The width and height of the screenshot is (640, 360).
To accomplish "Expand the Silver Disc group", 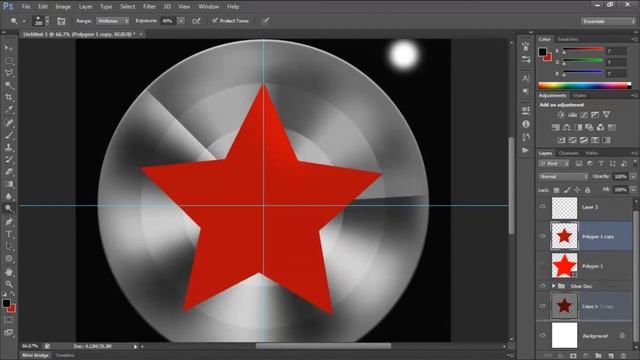I will coord(554,286).
